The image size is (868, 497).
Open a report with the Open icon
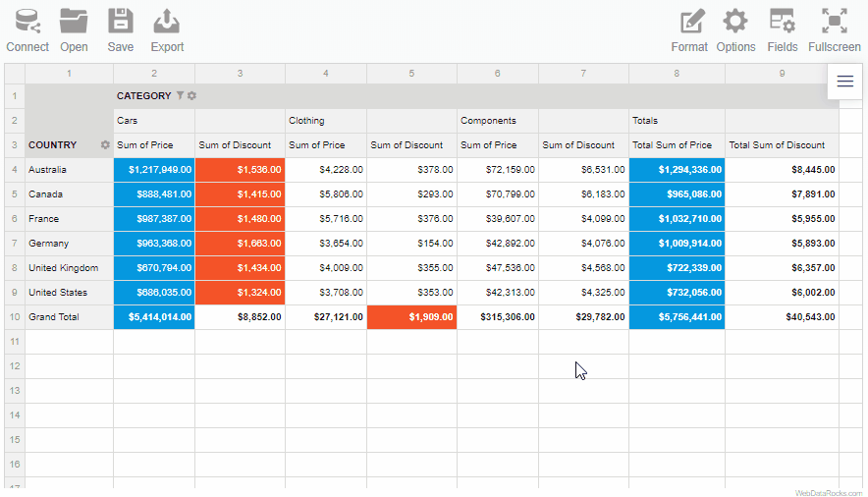[x=74, y=22]
